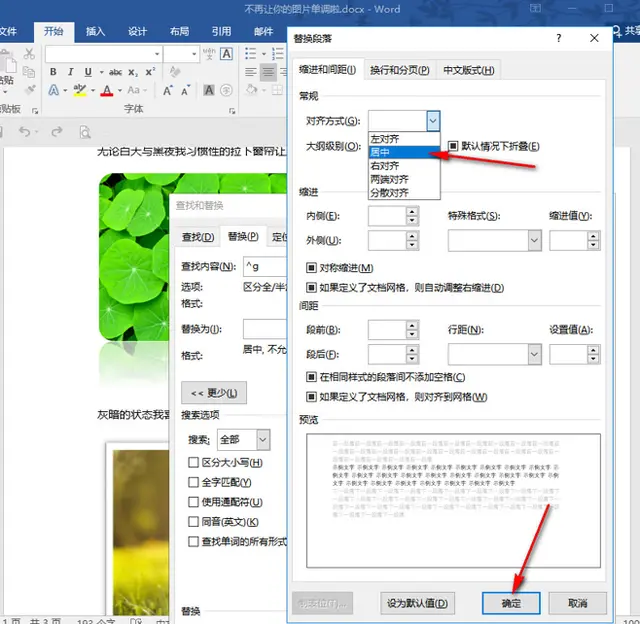Viewport: 640px width, 624px height.
Task: Toggle 对称缩进 checkbox
Action: tap(311, 268)
